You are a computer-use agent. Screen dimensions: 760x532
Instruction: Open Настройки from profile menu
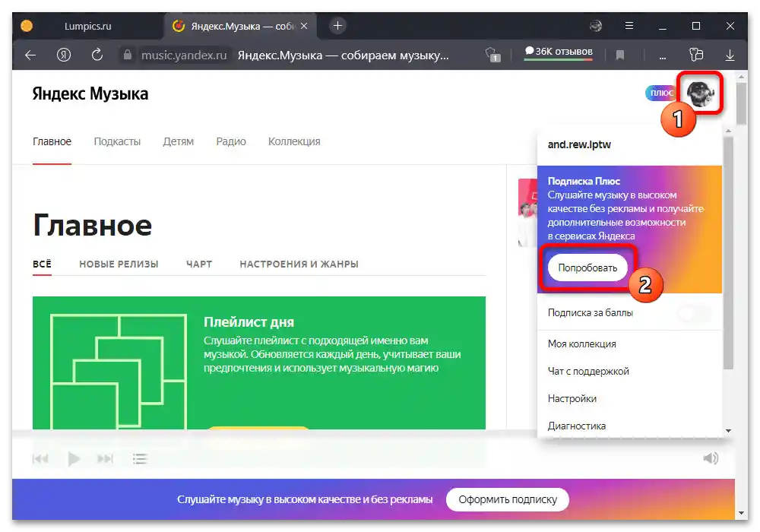click(572, 398)
